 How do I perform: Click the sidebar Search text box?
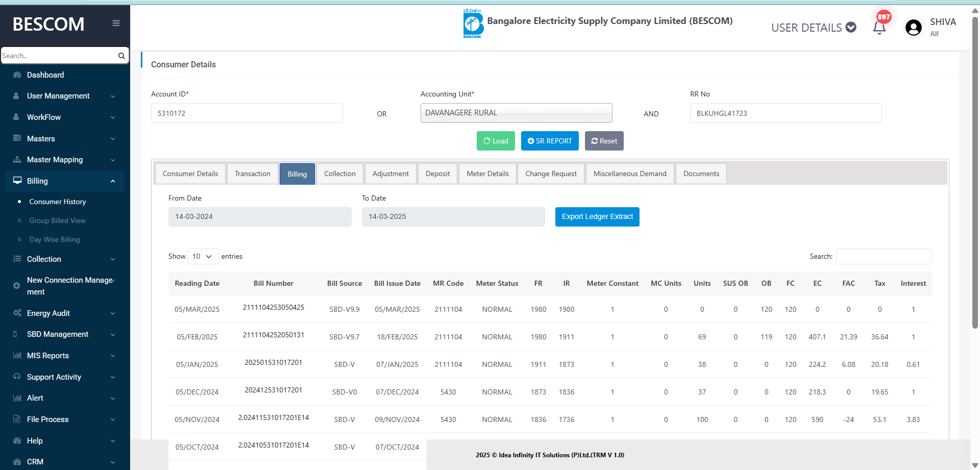click(59, 56)
